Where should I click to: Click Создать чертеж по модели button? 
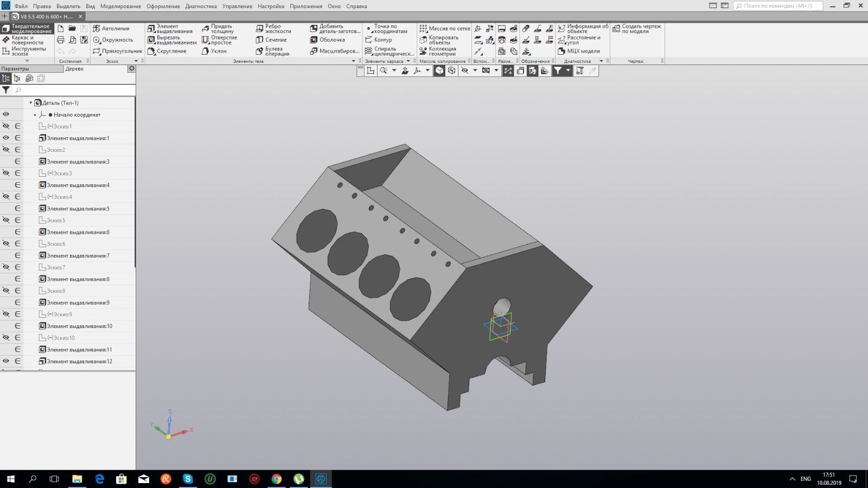(x=637, y=29)
